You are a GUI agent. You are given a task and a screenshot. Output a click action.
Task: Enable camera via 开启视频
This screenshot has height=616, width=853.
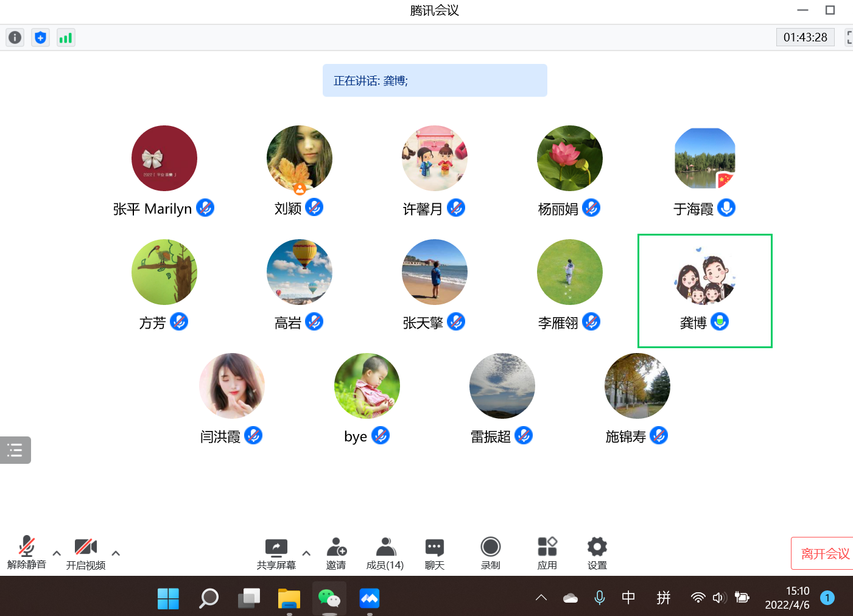click(x=85, y=553)
